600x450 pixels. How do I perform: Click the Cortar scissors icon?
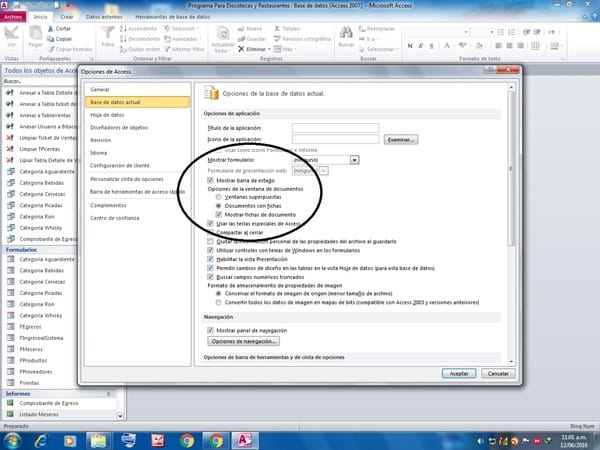coord(51,29)
